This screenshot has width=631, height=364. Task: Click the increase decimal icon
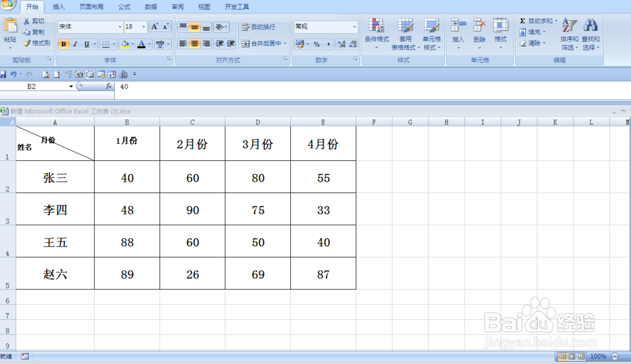pos(341,44)
